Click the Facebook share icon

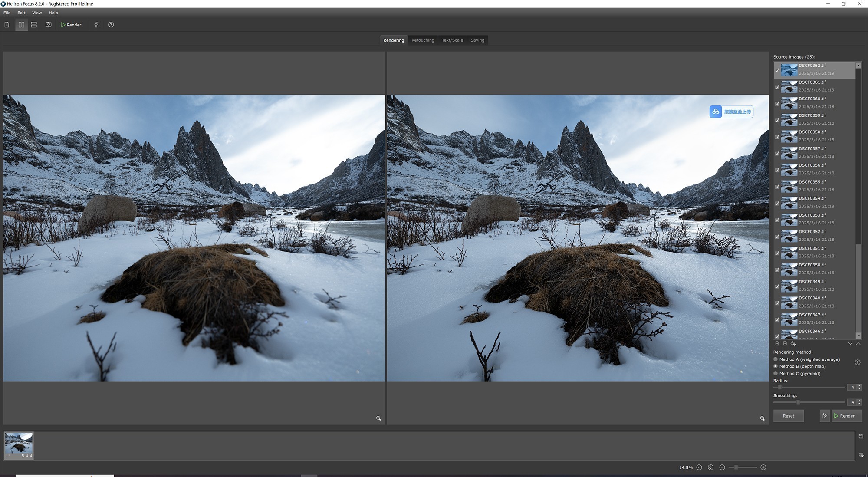[96, 25]
